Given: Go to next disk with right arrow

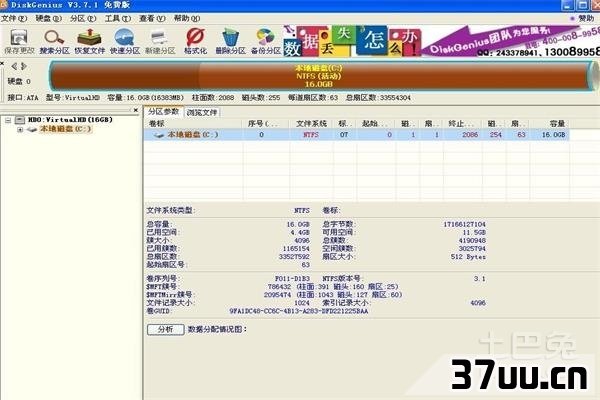Looking at the screenshot, I should pyautogui.click(x=24, y=66).
